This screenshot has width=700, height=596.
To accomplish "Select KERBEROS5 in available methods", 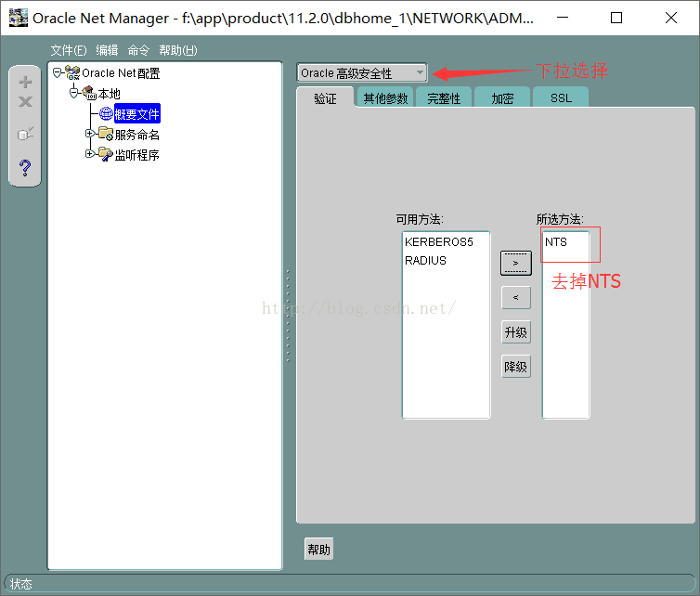I will tap(439, 242).
